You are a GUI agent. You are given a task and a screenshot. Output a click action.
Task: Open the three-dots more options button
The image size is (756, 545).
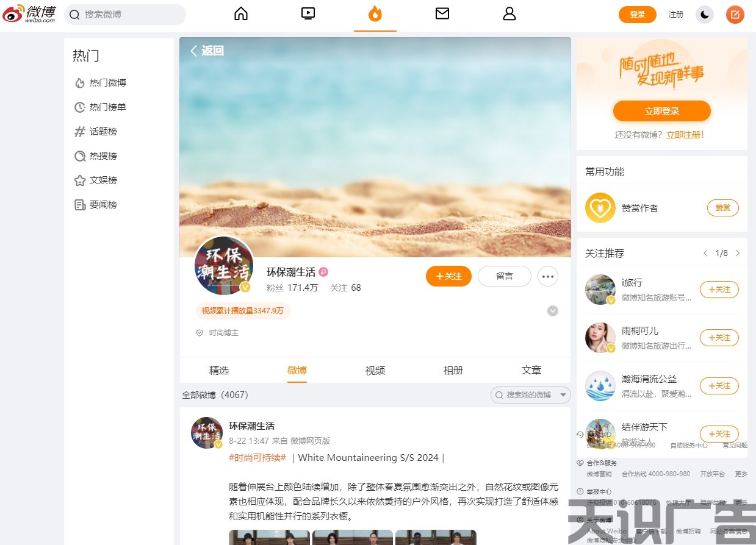click(x=548, y=276)
